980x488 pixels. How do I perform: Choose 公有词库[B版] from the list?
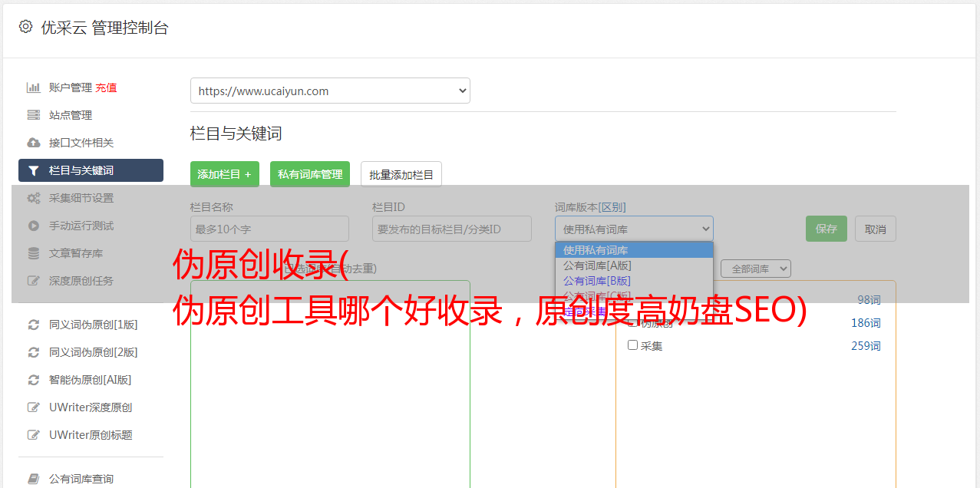(634, 281)
